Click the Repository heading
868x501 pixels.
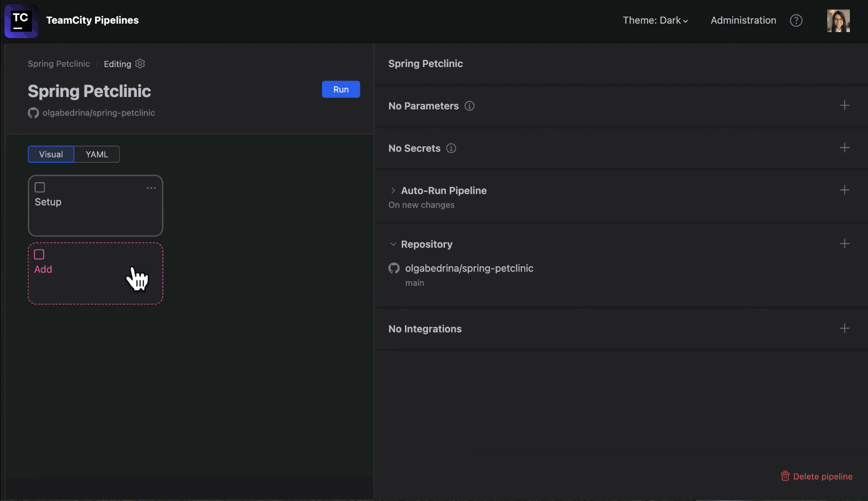pos(427,244)
